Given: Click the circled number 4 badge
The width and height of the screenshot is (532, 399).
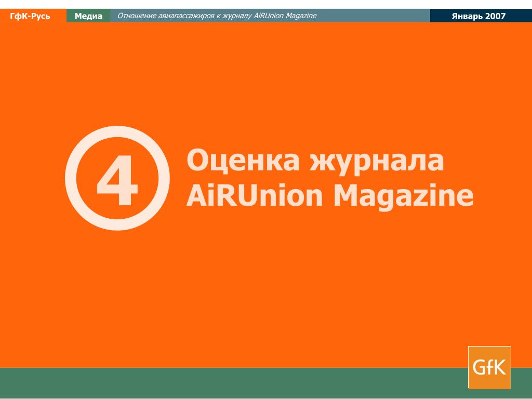Looking at the screenshot, I should coord(117,178).
